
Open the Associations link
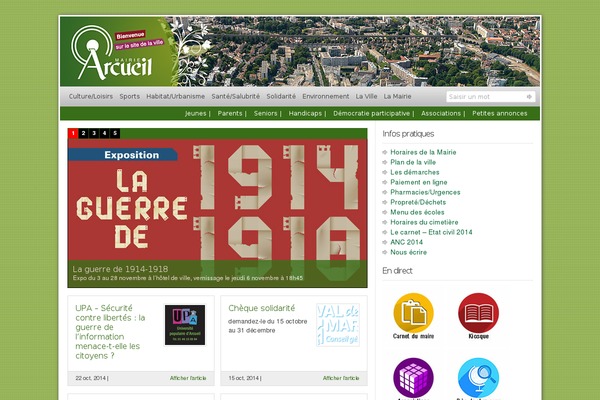click(441, 113)
